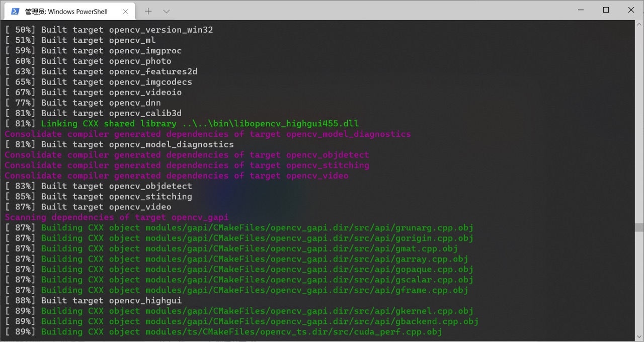644x342 pixels.
Task: Click the cuda_perf.cpp.obj build line
Action: click(252, 331)
